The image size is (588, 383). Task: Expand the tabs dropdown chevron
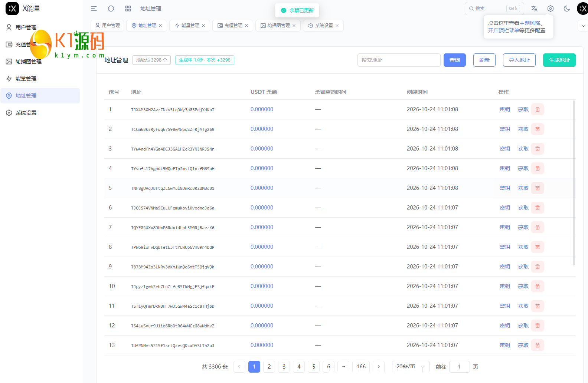[583, 26]
